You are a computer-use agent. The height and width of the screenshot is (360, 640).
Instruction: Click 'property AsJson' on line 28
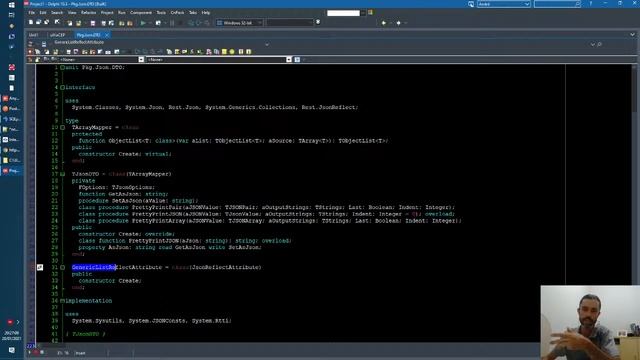[105, 247]
